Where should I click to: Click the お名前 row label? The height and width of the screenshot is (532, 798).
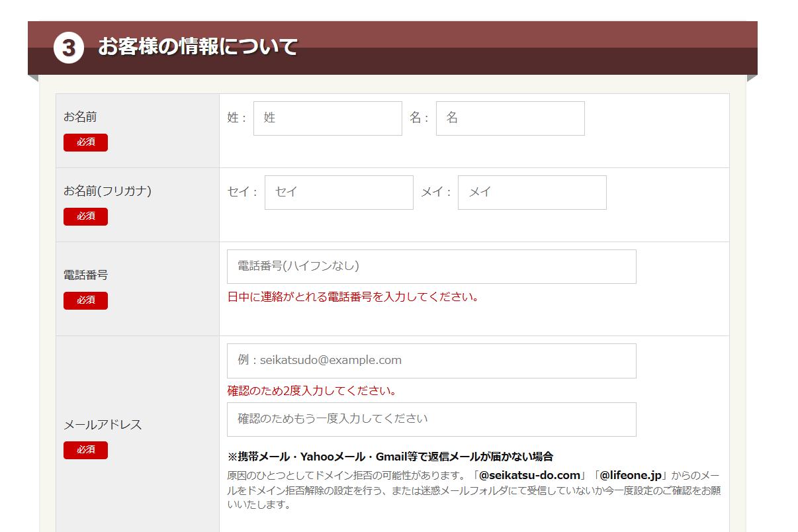click(x=80, y=117)
